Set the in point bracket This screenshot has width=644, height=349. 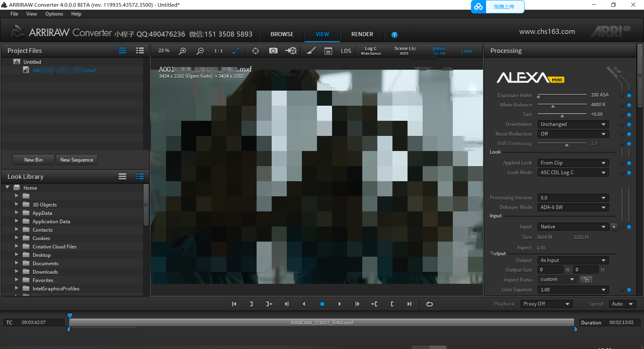[392, 304]
